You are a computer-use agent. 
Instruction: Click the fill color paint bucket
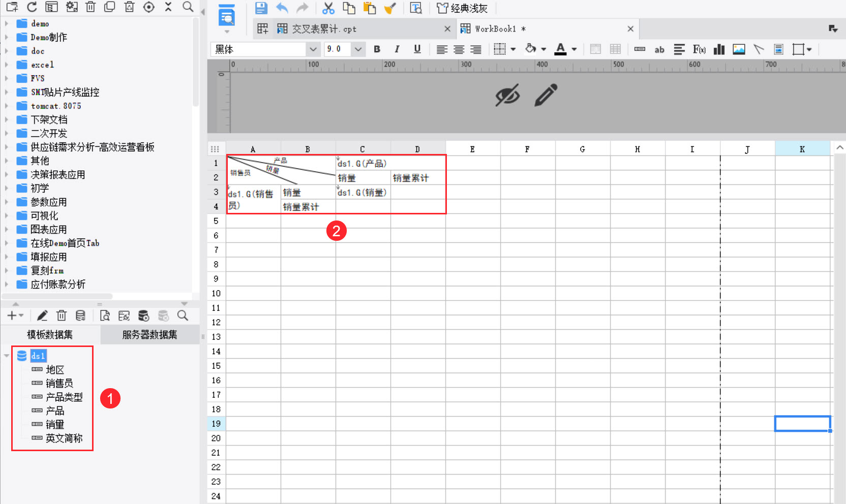(x=531, y=49)
